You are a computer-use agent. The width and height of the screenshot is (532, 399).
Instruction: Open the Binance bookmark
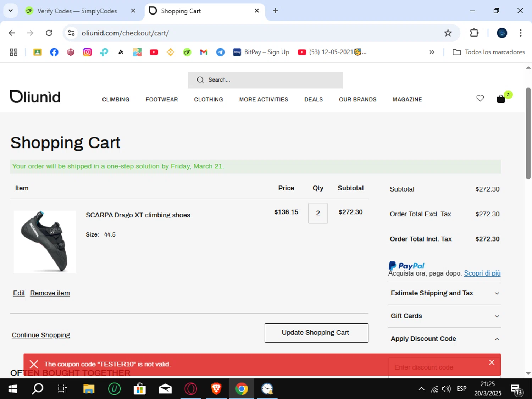170,52
